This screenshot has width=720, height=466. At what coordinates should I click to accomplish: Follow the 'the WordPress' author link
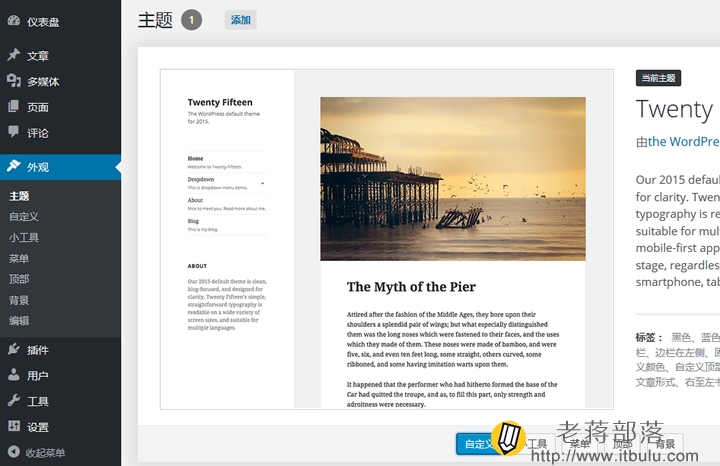point(683,141)
